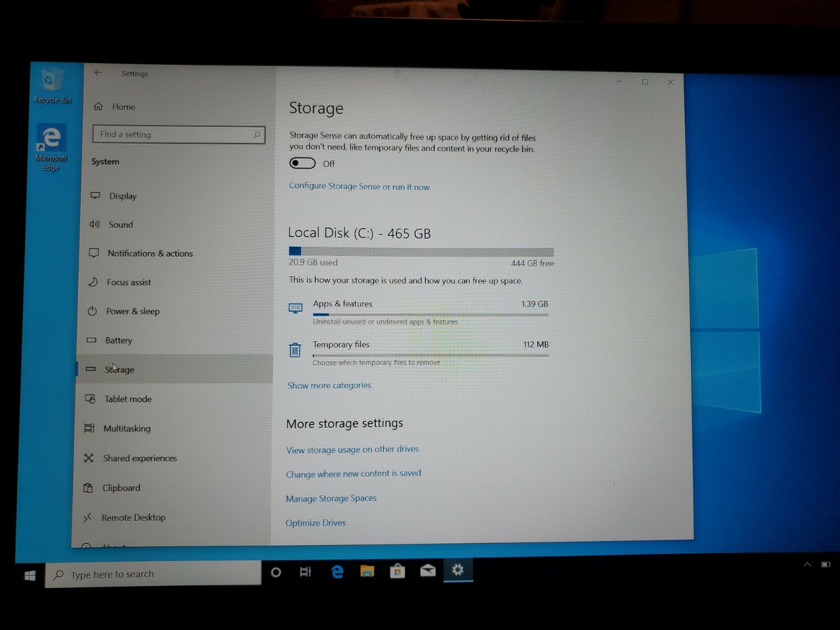Click the Local Disk (C:) usage bar
Screen dimensions: 840x630
[x=421, y=252]
